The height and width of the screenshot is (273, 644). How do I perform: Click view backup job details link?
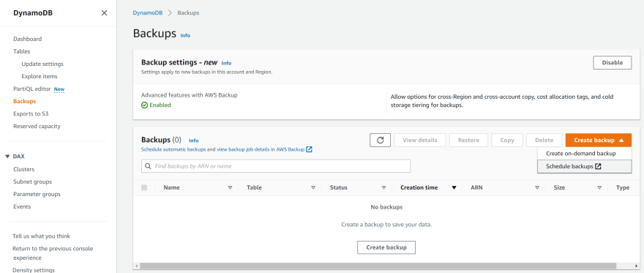[x=243, y=149]
